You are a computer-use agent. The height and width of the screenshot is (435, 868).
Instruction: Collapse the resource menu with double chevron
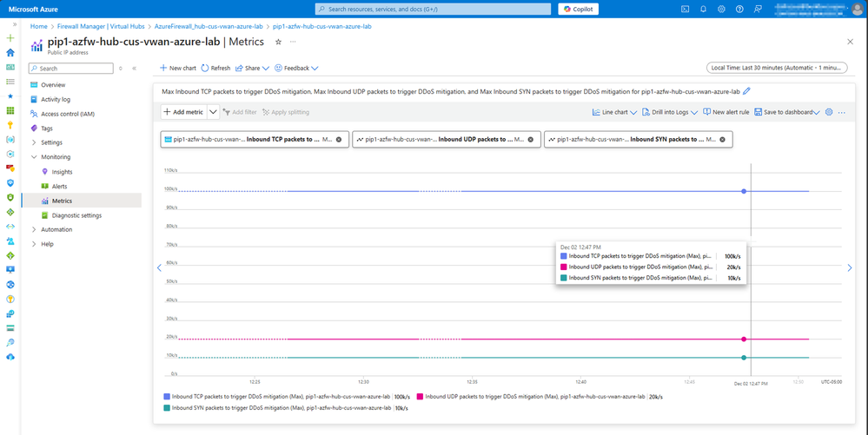tap(135, 68)
